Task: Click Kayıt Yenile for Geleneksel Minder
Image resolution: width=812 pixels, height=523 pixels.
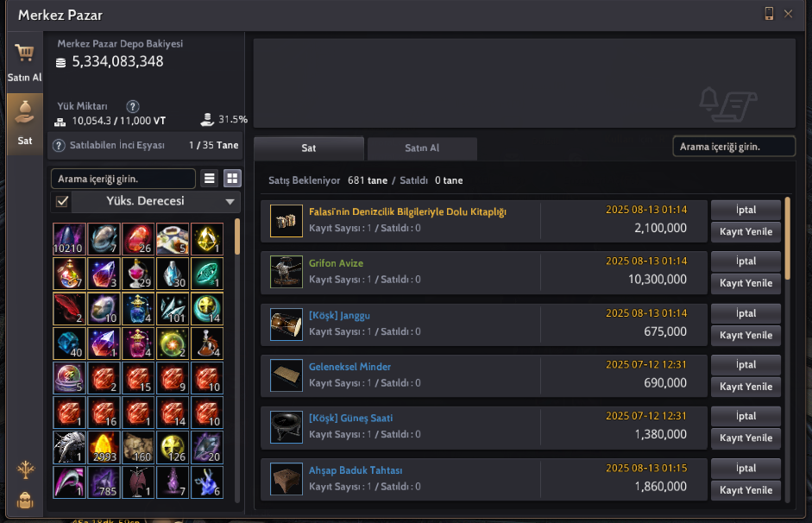Action: [x=746, y=387]
